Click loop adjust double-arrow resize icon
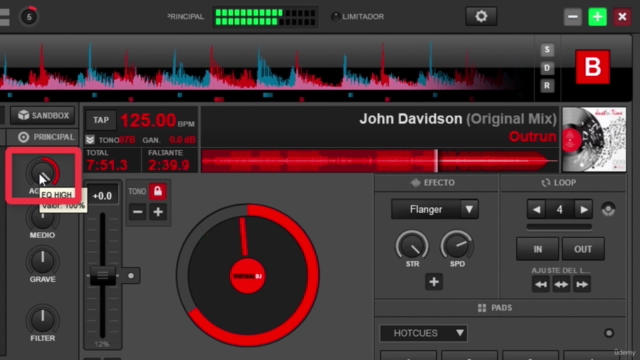 click(561, 284)
